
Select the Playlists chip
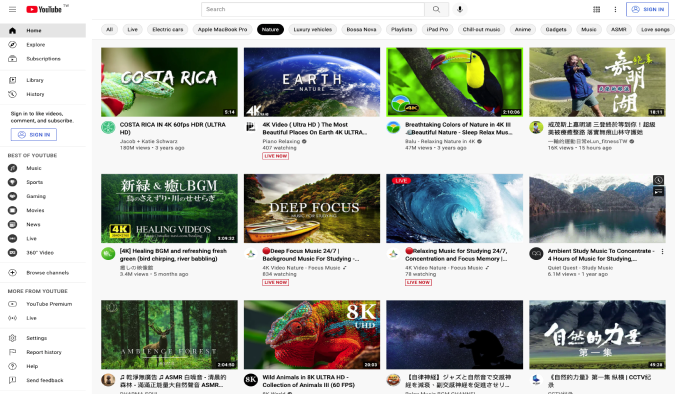click(401, 30)
